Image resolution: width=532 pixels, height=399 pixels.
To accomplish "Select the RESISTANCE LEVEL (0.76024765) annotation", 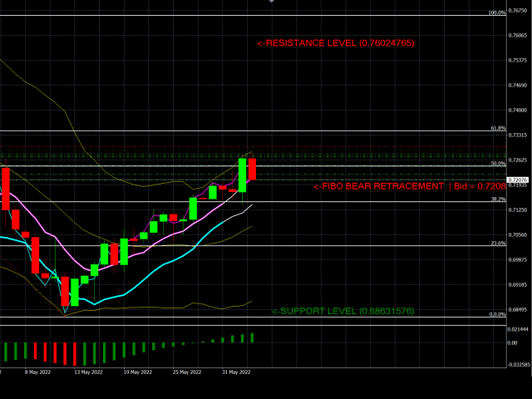I will point(336,43).
